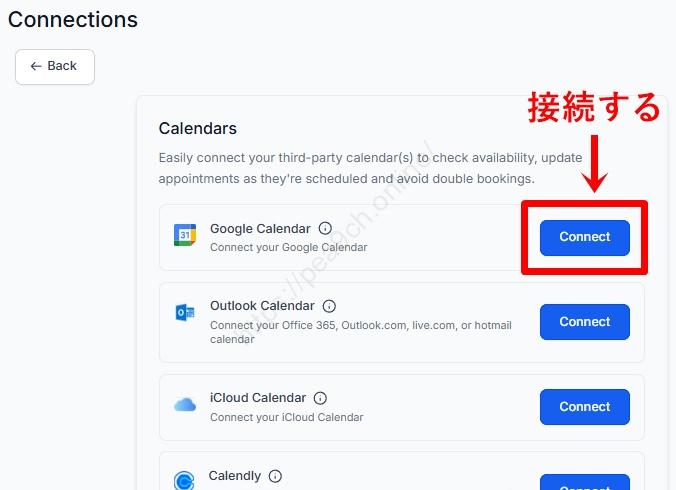The image size is (676, 490).
Task: Open info tooltip beside Google Calendar
Action: pyautogui.click(x=325, y=229)
